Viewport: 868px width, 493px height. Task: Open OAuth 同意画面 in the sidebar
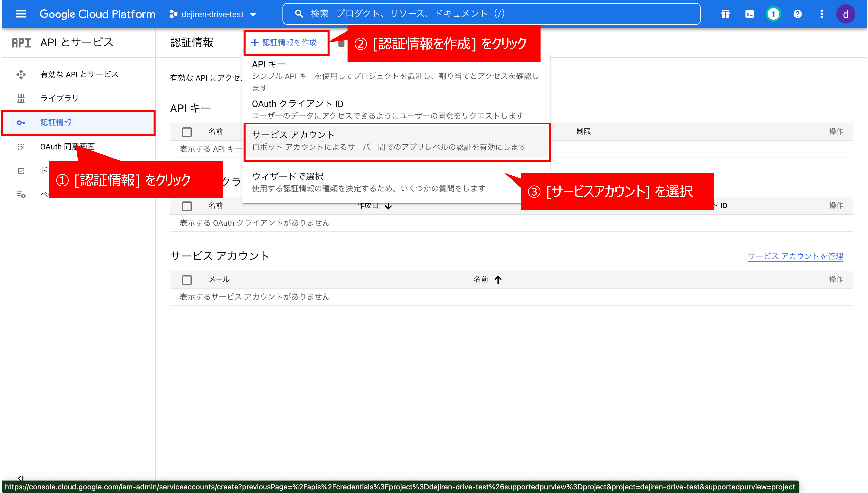(x=67, y=147)
